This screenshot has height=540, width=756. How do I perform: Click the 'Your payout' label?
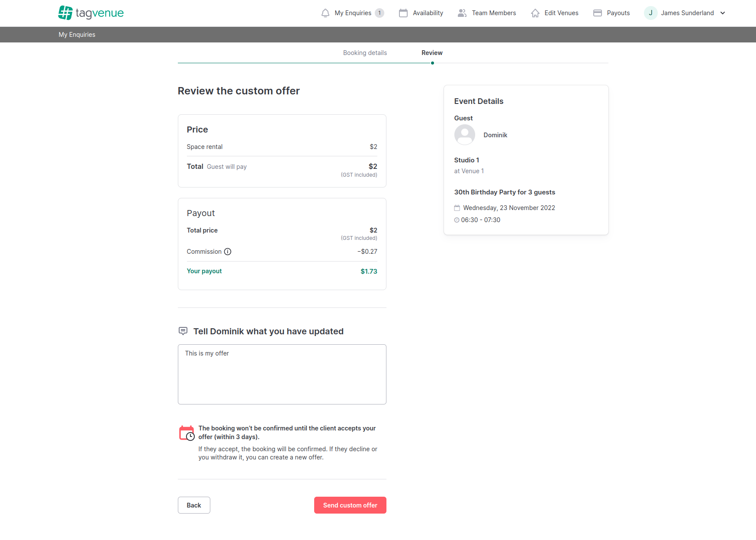[204, 271]
